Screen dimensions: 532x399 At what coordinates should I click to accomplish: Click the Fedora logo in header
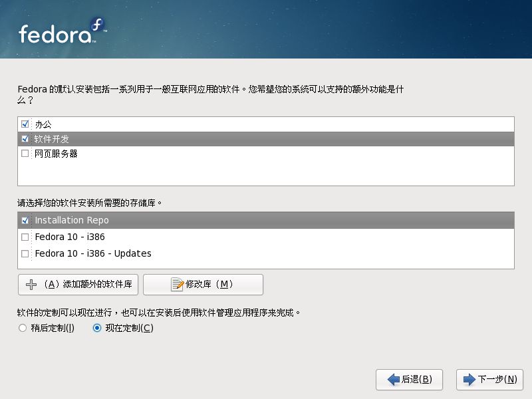point(63,31)
